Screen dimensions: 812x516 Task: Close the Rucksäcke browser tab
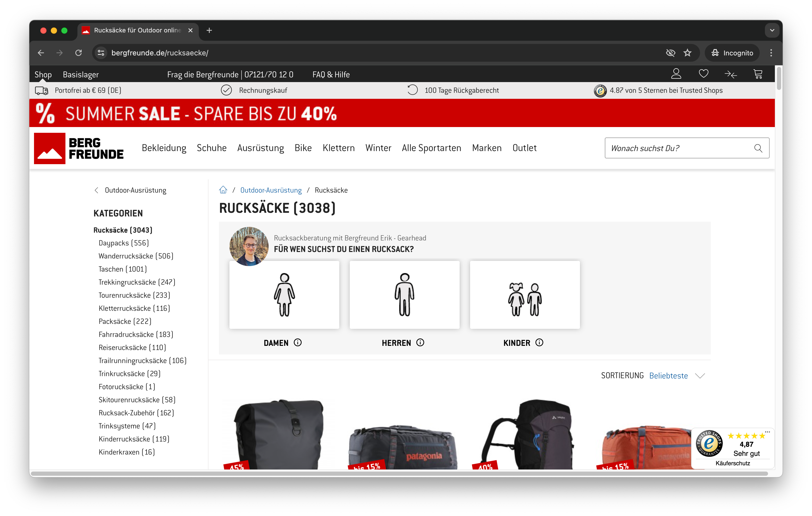[190, 30]
